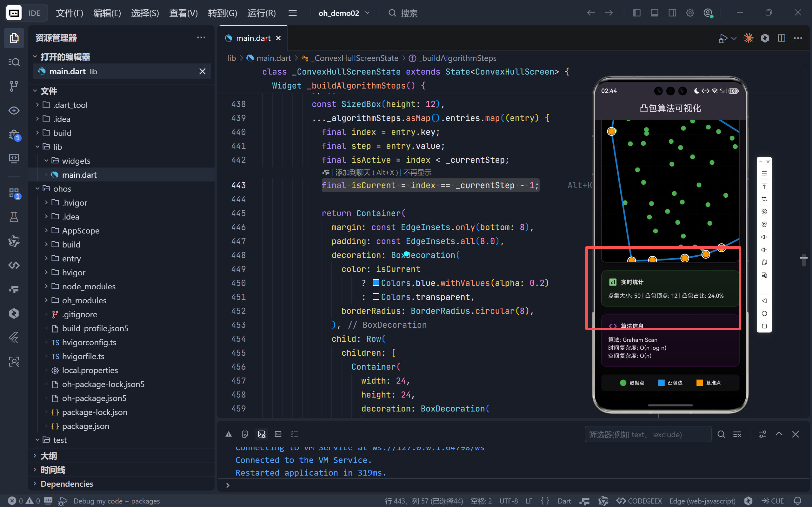Expand the Dependencies section
Image resolution: width=812 pixels, height=507 pixels.
pos(66,484)
